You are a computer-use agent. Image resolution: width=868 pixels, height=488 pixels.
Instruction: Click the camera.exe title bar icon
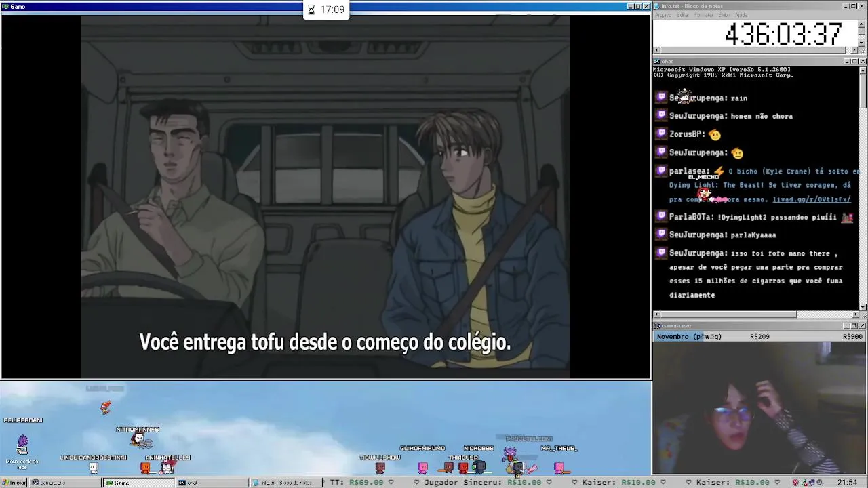click(x=657, y=326)
